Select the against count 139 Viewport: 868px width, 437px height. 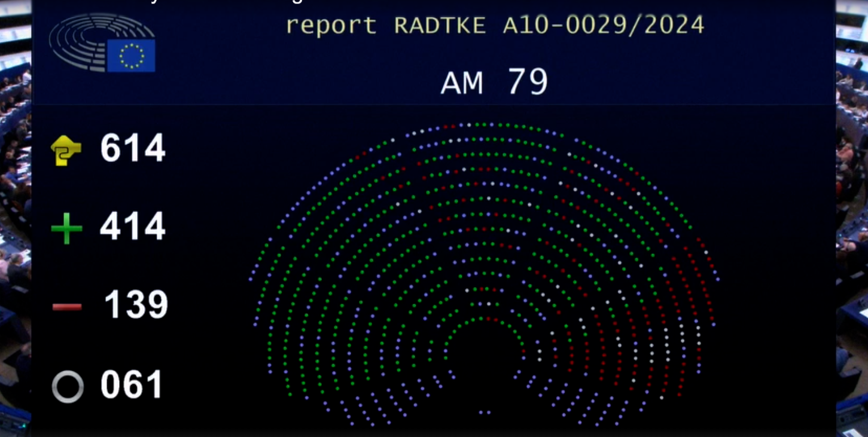coord(136,305)
